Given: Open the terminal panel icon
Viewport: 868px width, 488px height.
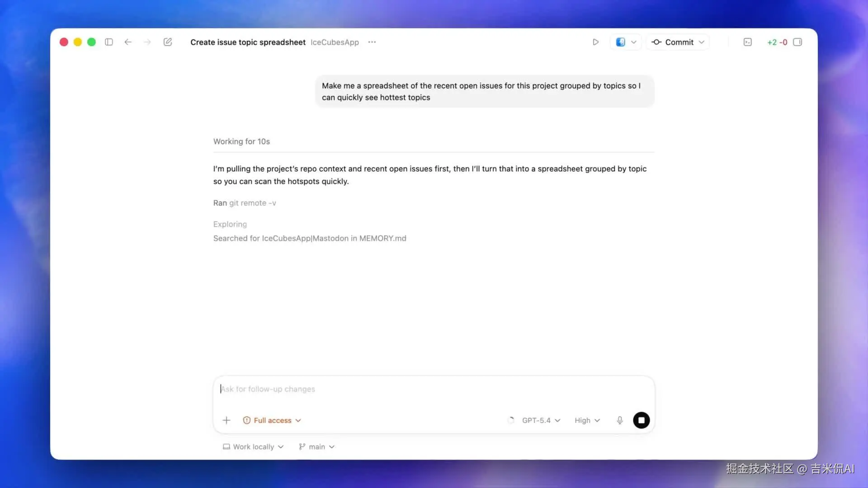Looking at the screenshot, I should click(x=747, y=42).
